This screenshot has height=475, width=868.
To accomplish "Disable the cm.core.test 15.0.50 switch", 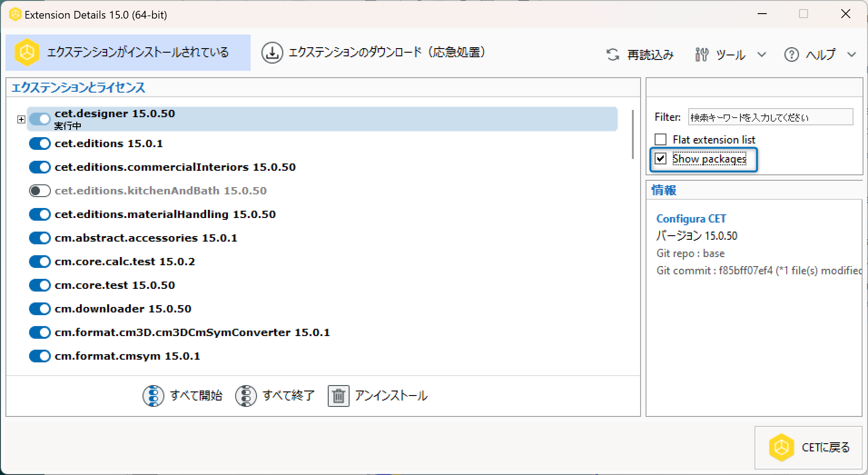I will pos(39,285).
